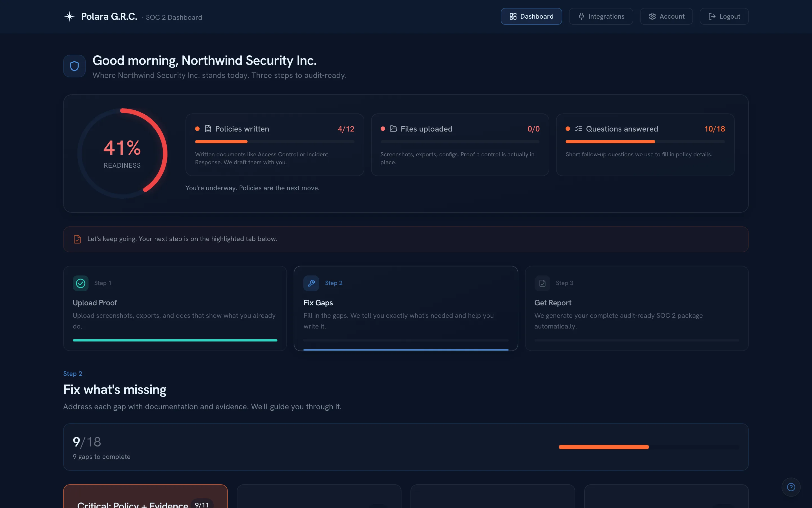Click the 'Good morning, Northwind Security Inc.' heading
This screenshot has width=812, height=508.
204,60
